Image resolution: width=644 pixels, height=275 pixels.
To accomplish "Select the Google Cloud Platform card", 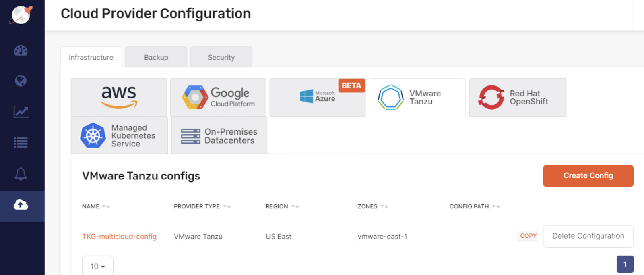I will pyautogui.click(x=218, y=97).
